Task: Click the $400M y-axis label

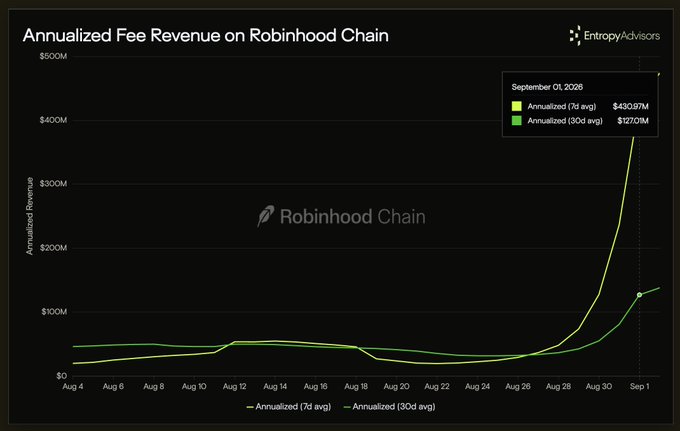Action: pos(53,120)
